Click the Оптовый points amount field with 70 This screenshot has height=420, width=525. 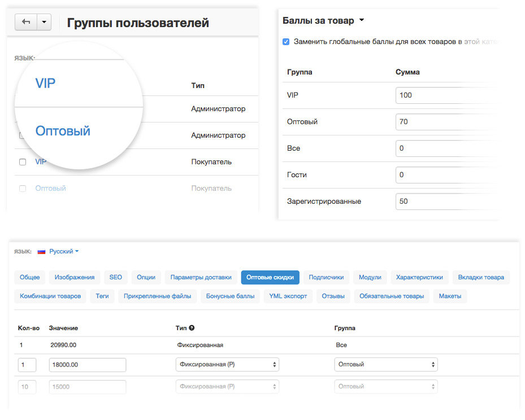coord(445,122)
